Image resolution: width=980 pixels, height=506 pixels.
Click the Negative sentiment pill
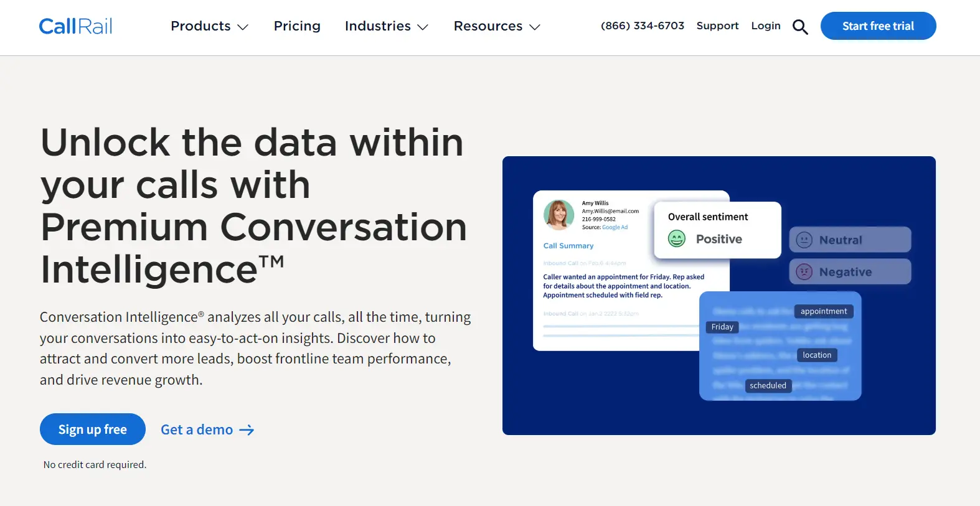(x=850, y=271)
